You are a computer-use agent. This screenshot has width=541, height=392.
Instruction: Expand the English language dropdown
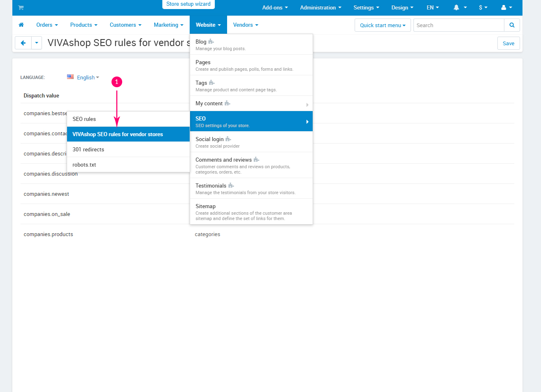click(x=88, y=77)
